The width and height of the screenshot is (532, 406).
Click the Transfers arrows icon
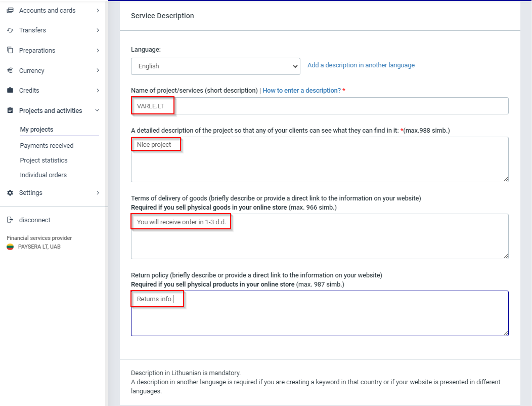click(10, 30)
